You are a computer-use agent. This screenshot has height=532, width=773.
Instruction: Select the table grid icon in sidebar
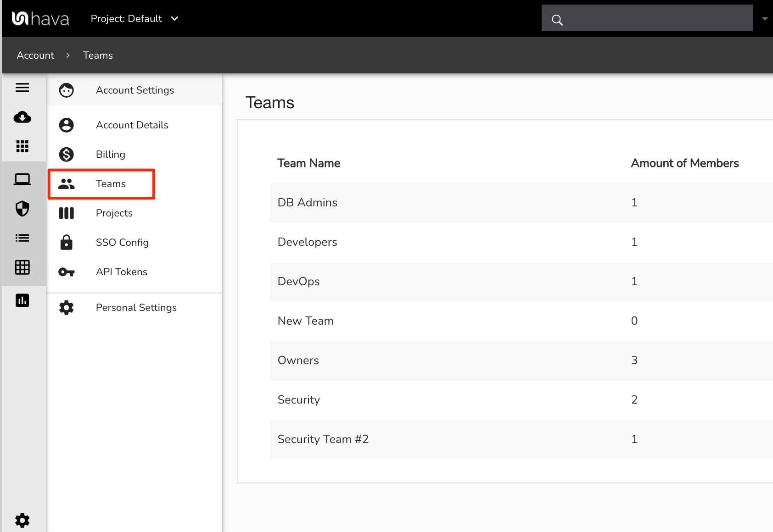(x=22, y=267)
